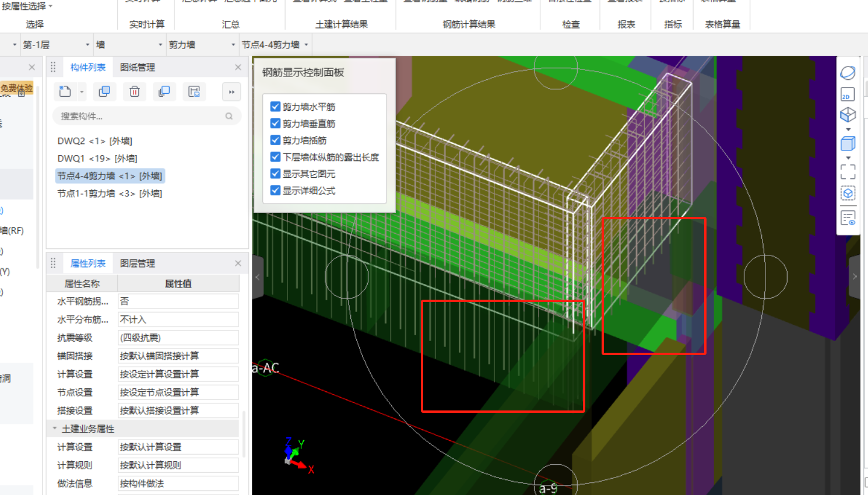Click 节点设置 value 按设定节点设置计算
Viewport: 868px width, 495px height.
tap(178, 392)
